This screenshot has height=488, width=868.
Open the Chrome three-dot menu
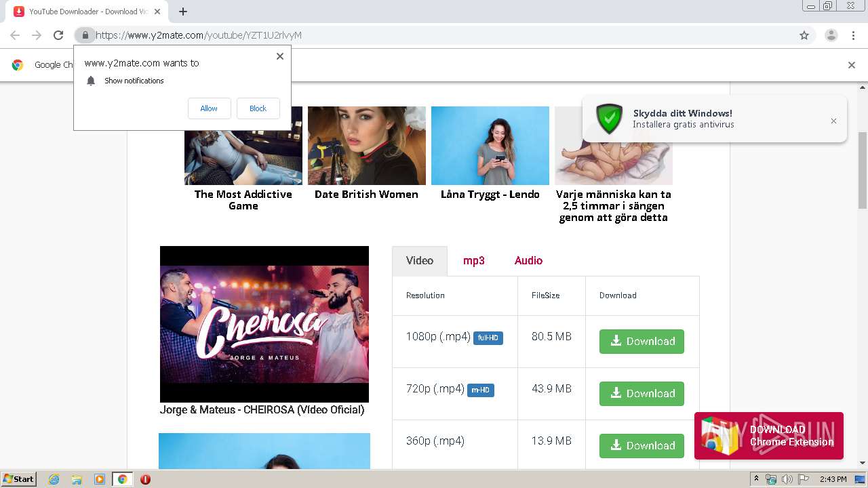click(854, 35)
